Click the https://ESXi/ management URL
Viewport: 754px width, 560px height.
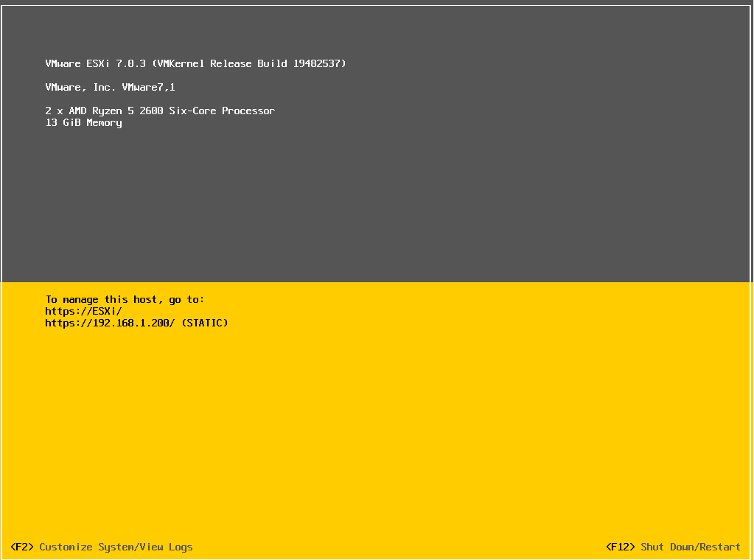[x=84, y=311]
